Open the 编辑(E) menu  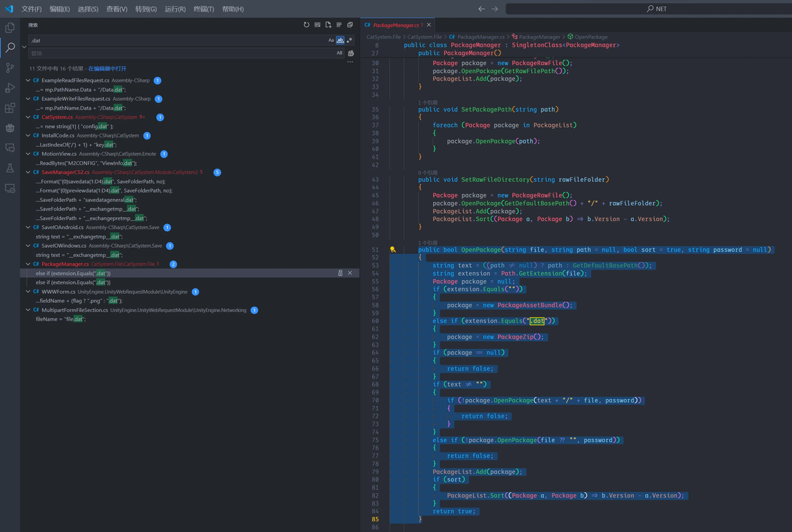point(60,9)
